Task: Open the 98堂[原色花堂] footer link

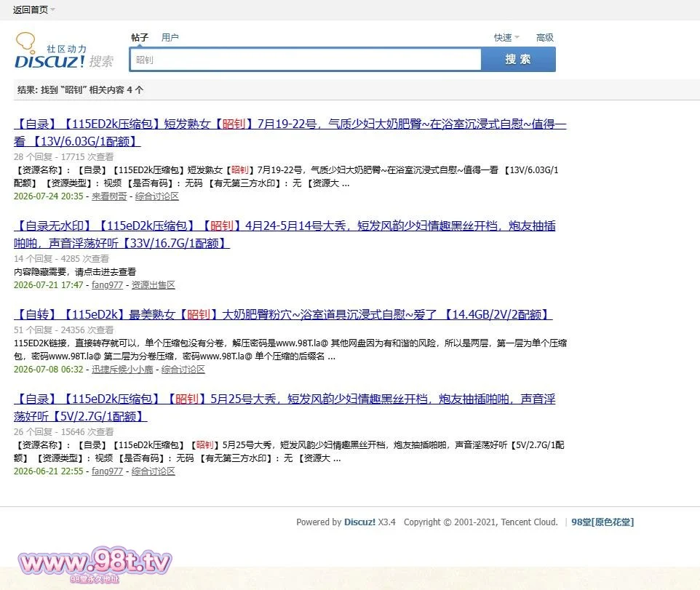Action: 602,522
